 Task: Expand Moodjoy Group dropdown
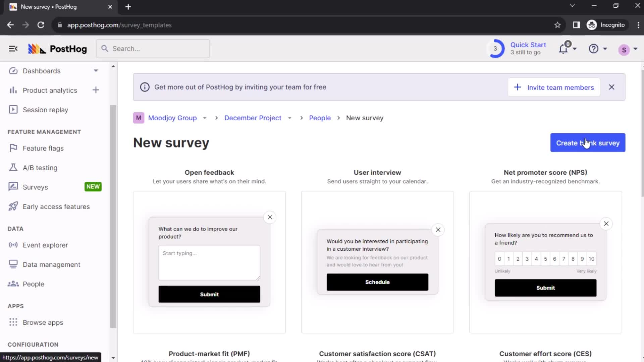pyautogui.click(x=205, y=118)
